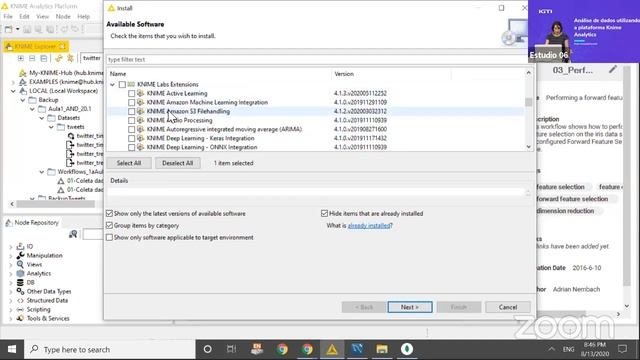640x360 pixels.
Task: Enable Show only software applicable to target environment
Action: pyautogui.click(x=109, y=237)
